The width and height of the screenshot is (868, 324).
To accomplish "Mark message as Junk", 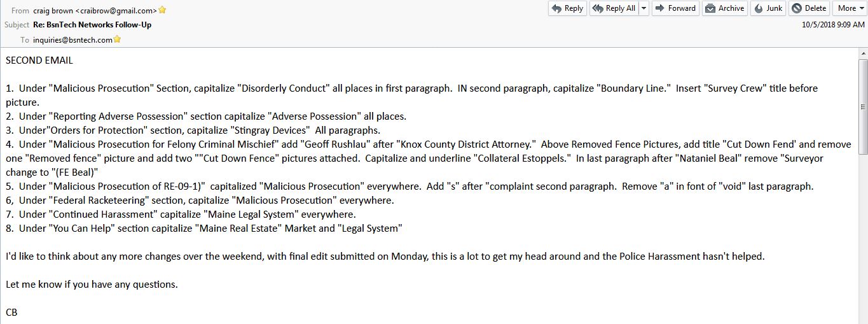I will point(768,8).
